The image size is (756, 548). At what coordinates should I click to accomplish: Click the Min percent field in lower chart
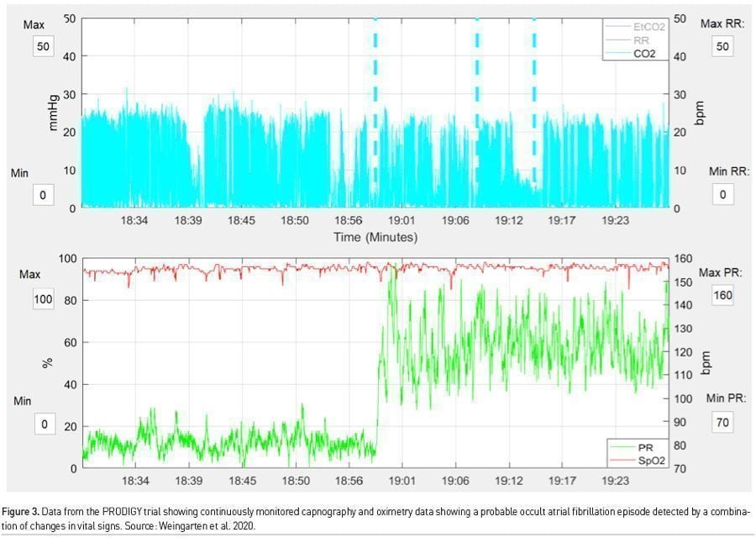[x=45, y=424]
